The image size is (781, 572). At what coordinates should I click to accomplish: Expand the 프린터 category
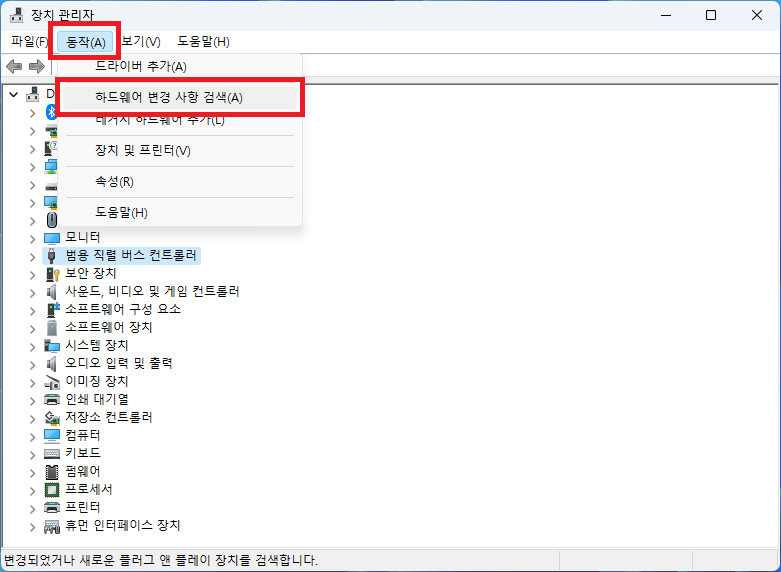32,509
